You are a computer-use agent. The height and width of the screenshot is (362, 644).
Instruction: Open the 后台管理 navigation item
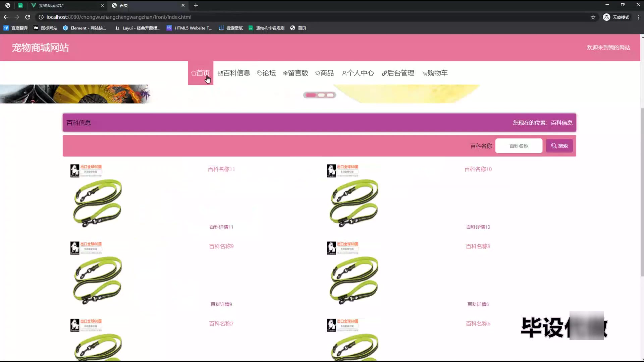click(398, 73)
